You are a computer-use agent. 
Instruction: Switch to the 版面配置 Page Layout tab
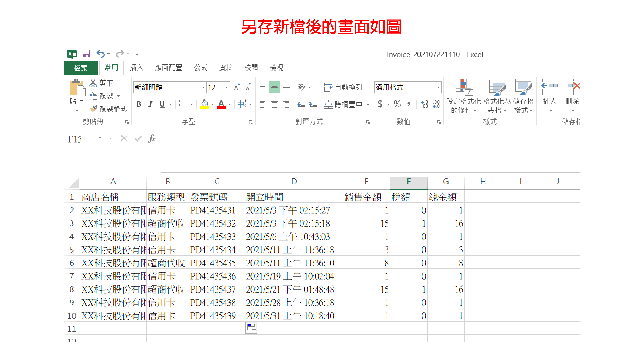pos(169,67)
